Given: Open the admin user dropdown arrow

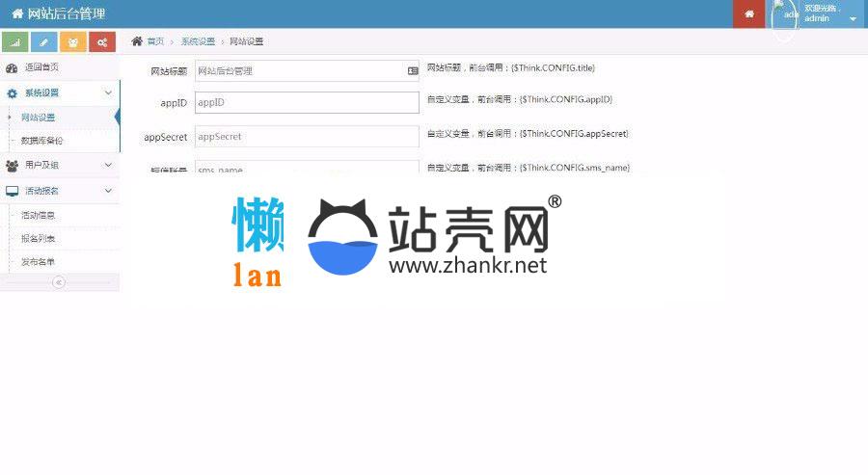Looking at the screenshot, I should click(x=853, y=19).
